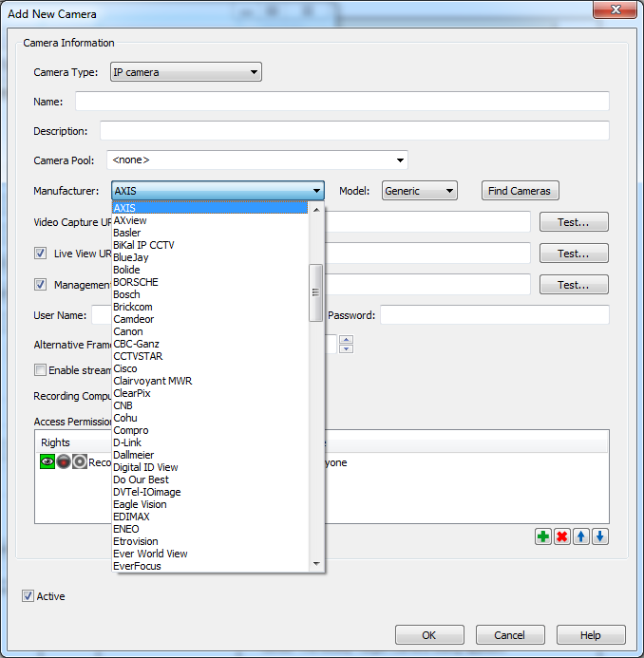
Task: Click Test for Video Capture URL
Action: (x=574, y=222)
